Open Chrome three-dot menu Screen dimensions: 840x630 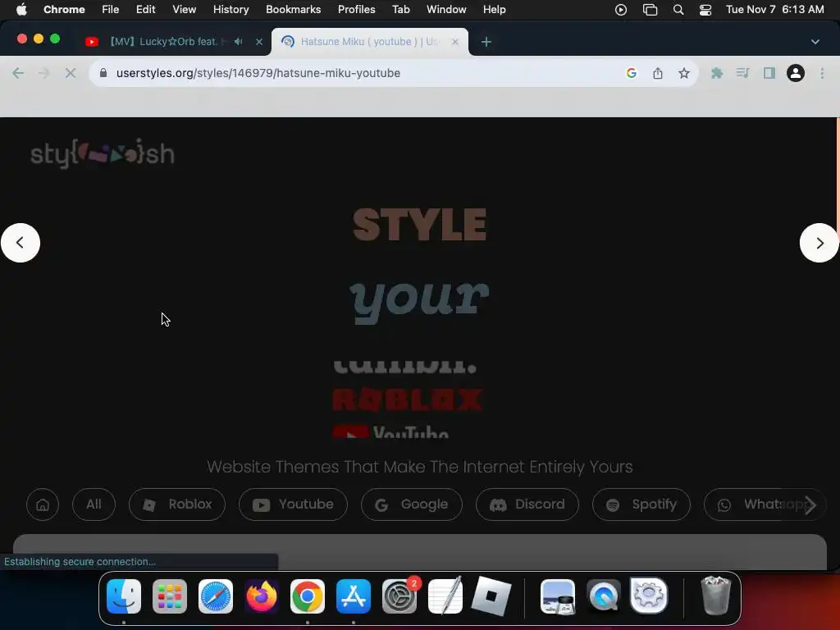822,73
